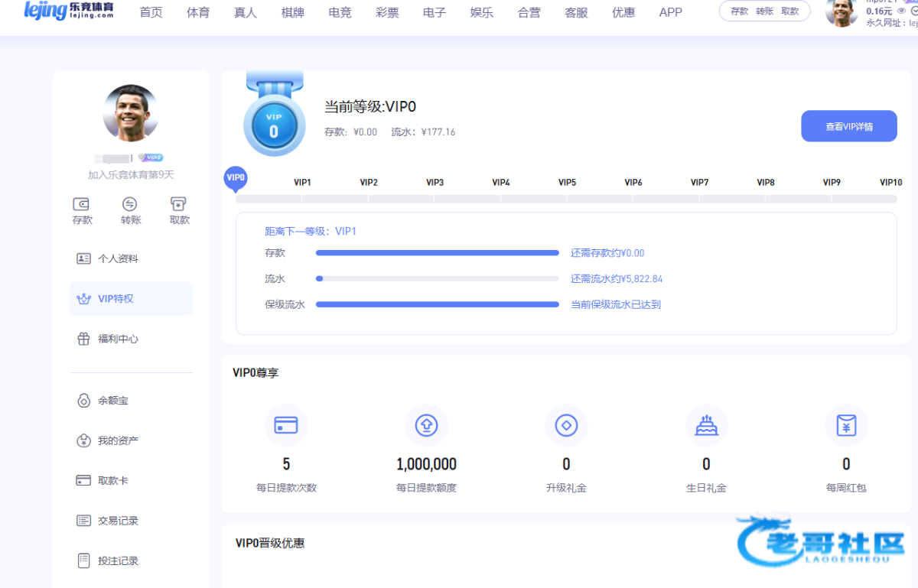Open the gift icon for 福利中心
This screenshot has height=588, width=918.
pyautogui.click(x=83, y=339)
